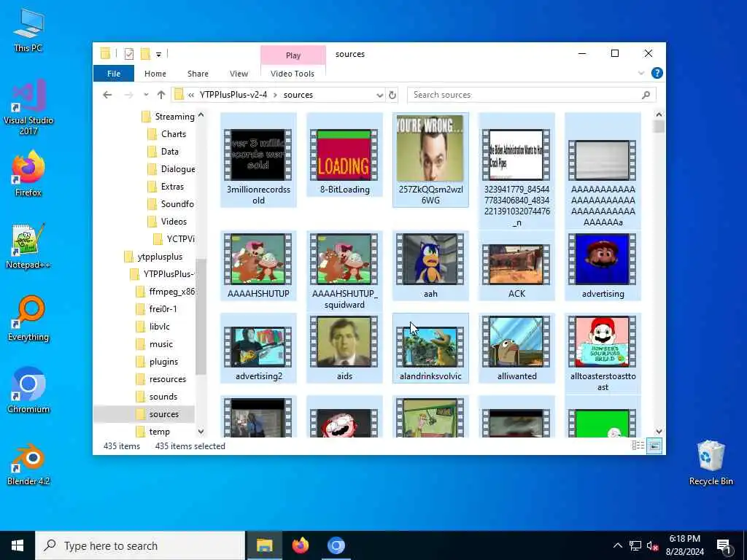
Task: Show hidden system tray icons
Action: [617, 545]
